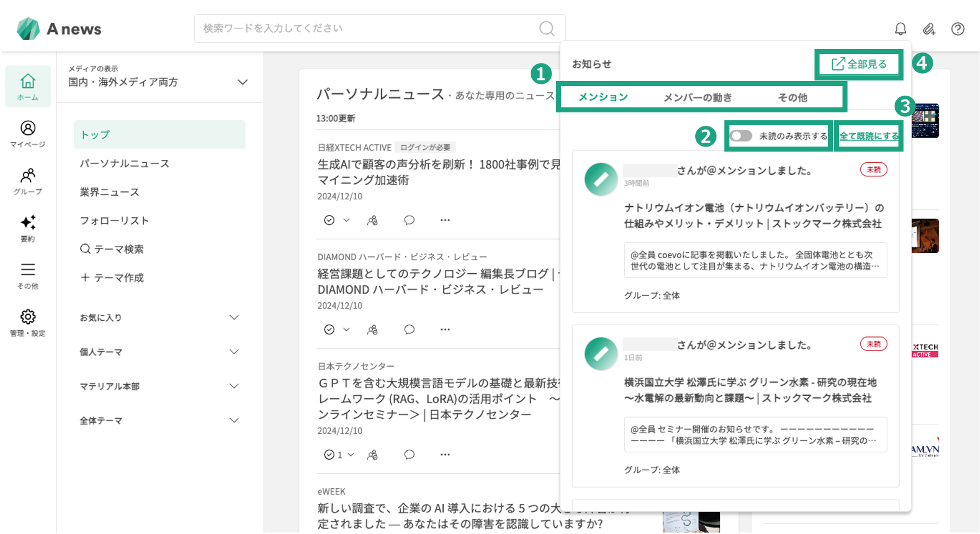Open the paperclip attachment icon in header
980x534 pixels.
pos(929,29)
